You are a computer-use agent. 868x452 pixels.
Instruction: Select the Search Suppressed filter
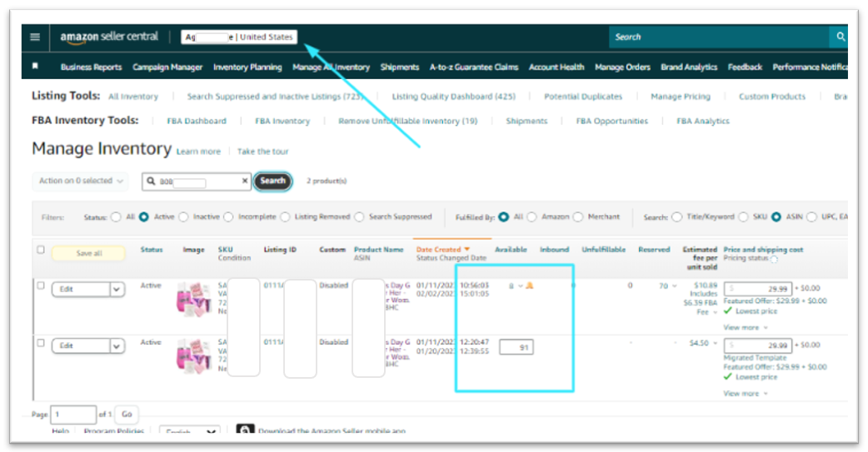[359, 217]
